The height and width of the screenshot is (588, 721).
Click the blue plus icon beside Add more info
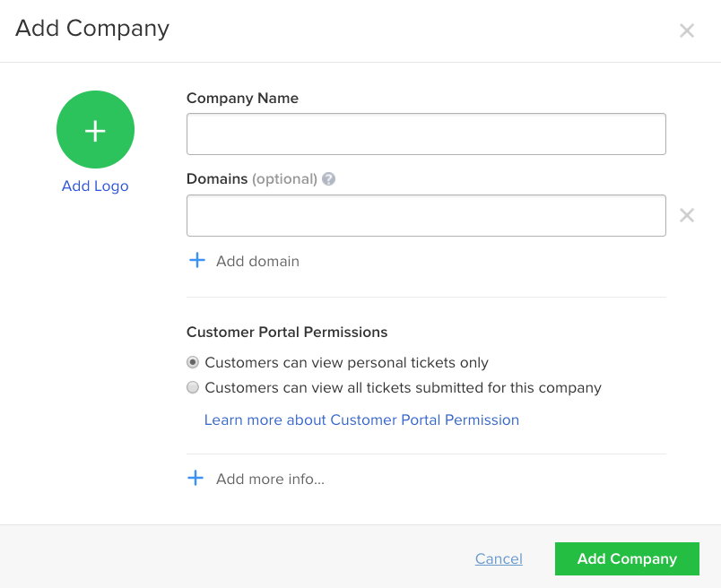[195, 478]
